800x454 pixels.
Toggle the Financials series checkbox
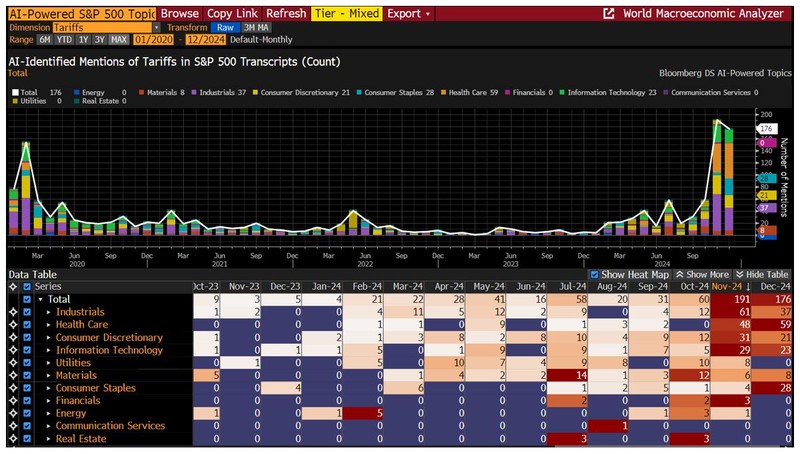27,400
